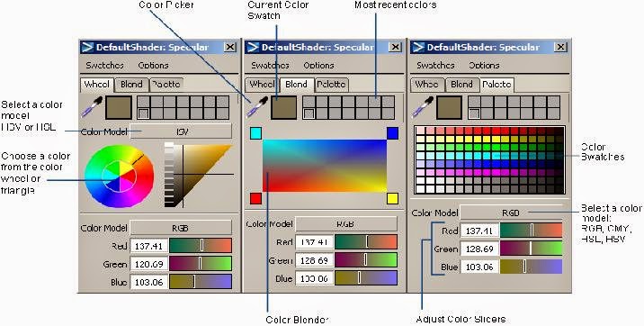Click the cyan corner square of the color blender

pyautogui.click(x=255, y=133)
